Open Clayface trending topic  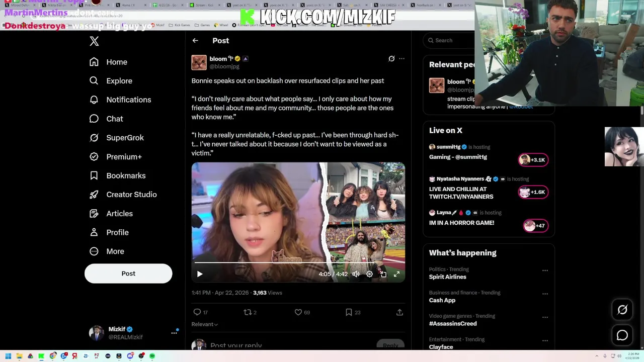pyautogui.click(x=441, y=347)
